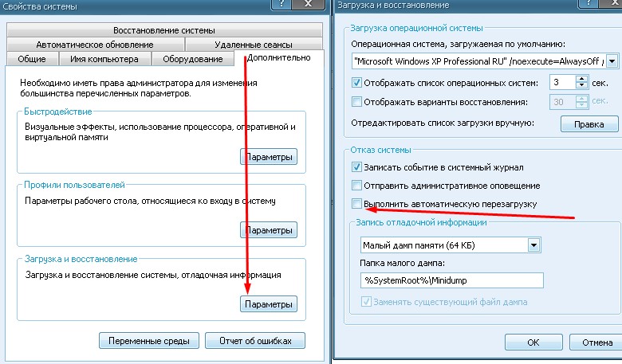The image size is (622, 364).
Task: Click OK in Загрузка и восстановление dialog
Action: click(533, 342)
